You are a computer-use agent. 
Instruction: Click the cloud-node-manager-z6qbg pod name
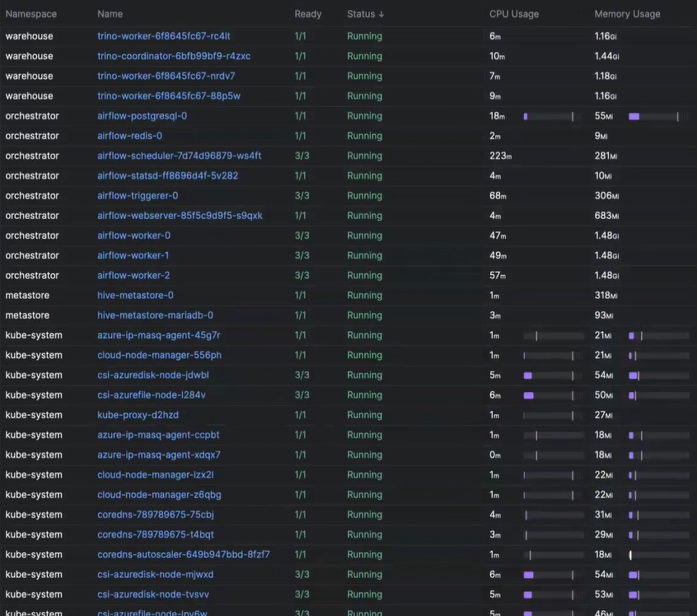coord(159,495)
